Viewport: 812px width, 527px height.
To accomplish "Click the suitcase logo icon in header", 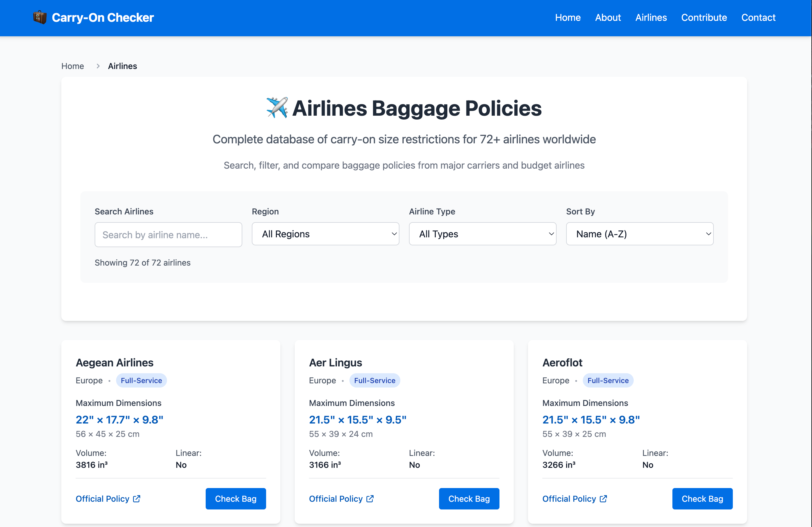I will point(40,17).
